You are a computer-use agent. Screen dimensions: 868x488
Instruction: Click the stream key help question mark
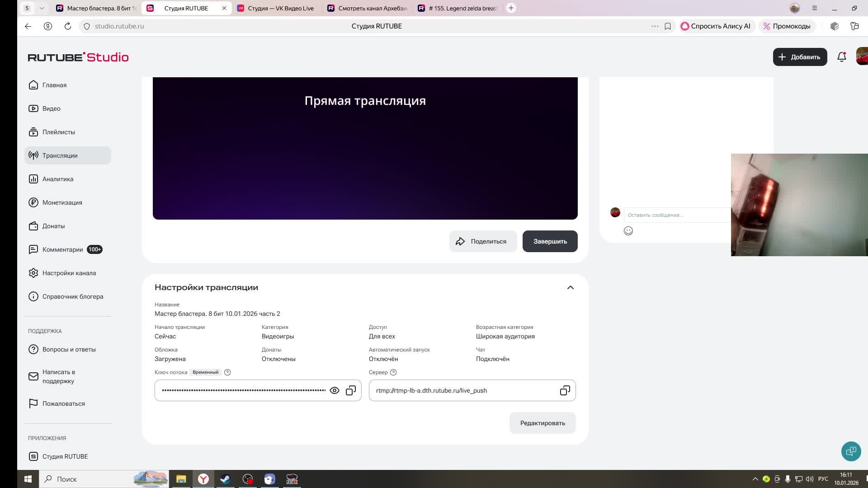point(227,372)
